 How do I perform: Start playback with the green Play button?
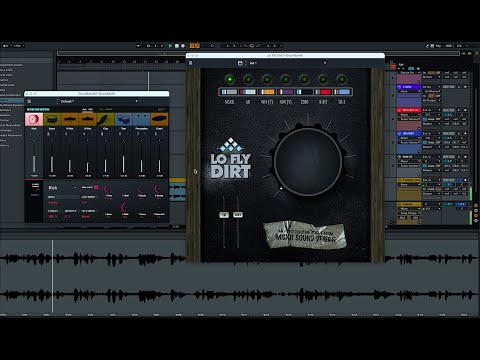point(170,46)
